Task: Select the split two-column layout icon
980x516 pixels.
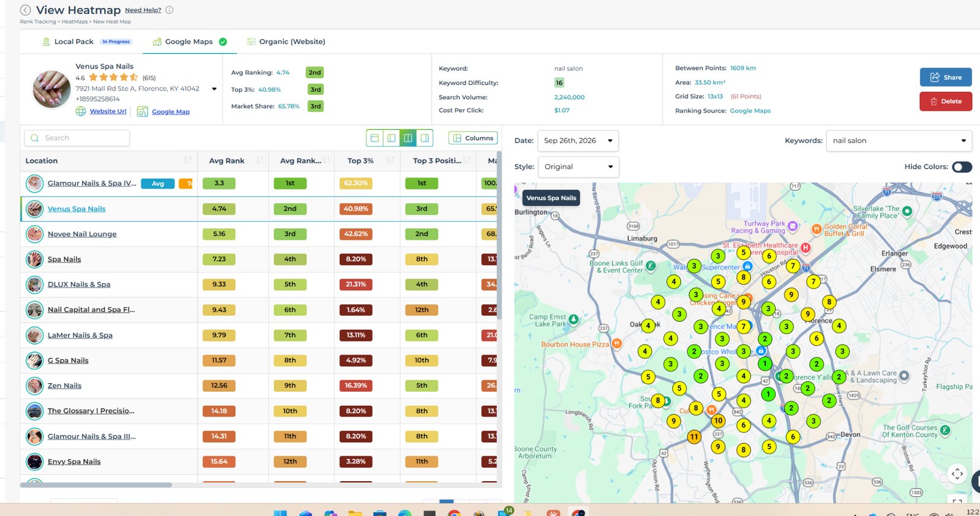Action: click(408, 138)
